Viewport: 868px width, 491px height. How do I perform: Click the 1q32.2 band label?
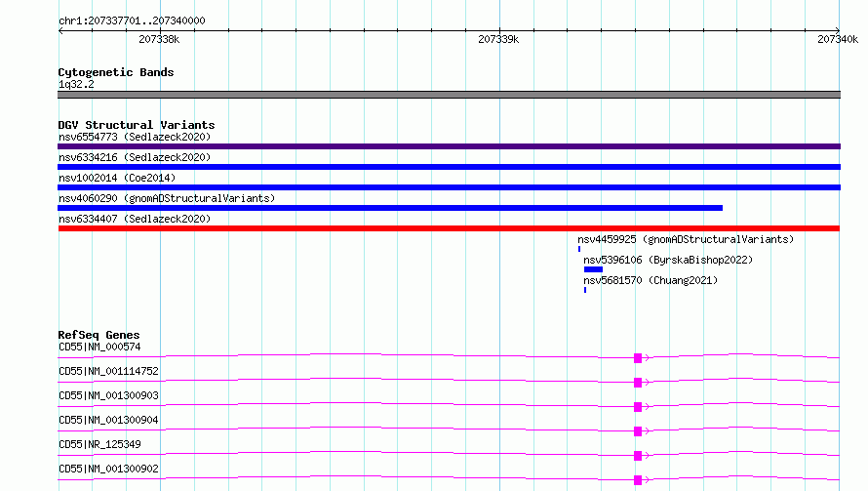coord(76,84)
